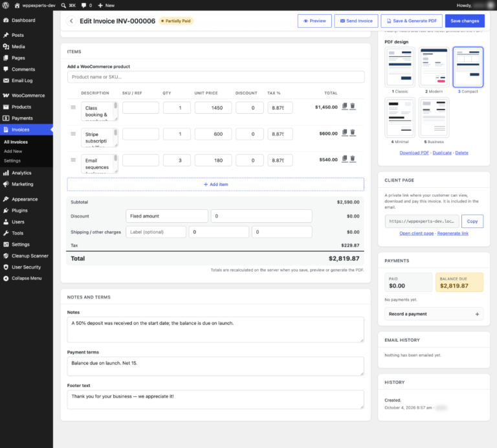Viewport: 497px width, 448px height.
Task: Open Pages in the sidebar menu
Action: pos(18,58)
